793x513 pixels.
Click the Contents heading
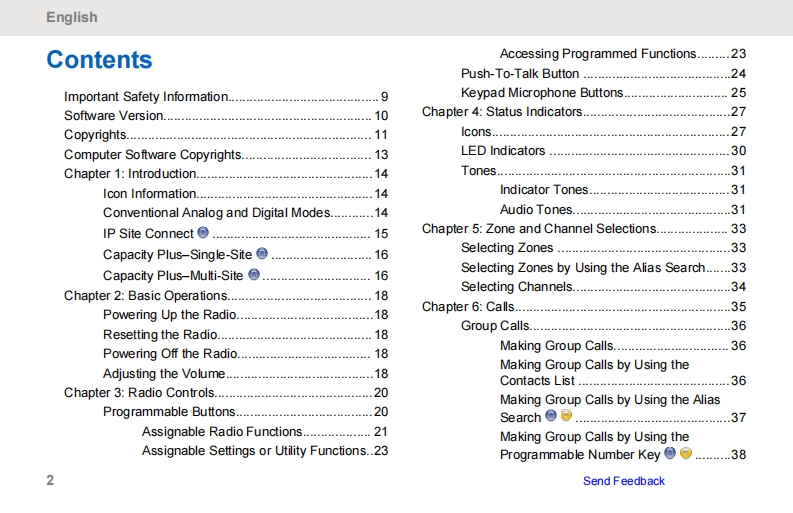(99, 60)
